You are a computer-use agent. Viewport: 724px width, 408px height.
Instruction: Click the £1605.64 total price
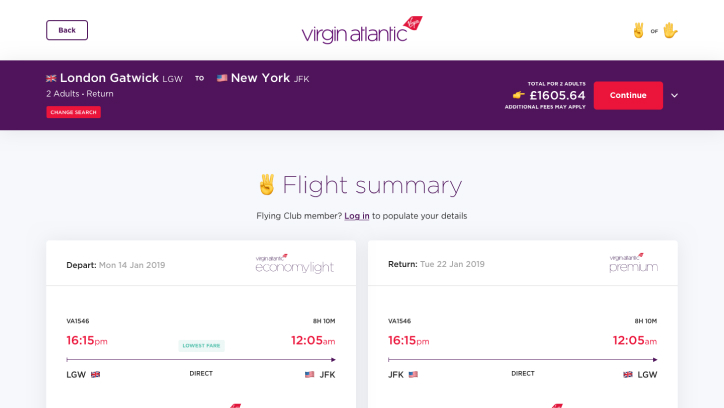click(557, 96)
